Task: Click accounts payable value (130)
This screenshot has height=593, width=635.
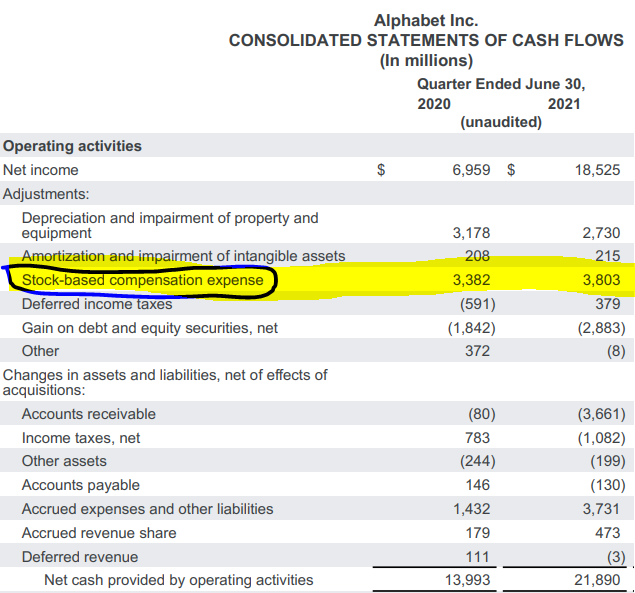Action: 608,485
